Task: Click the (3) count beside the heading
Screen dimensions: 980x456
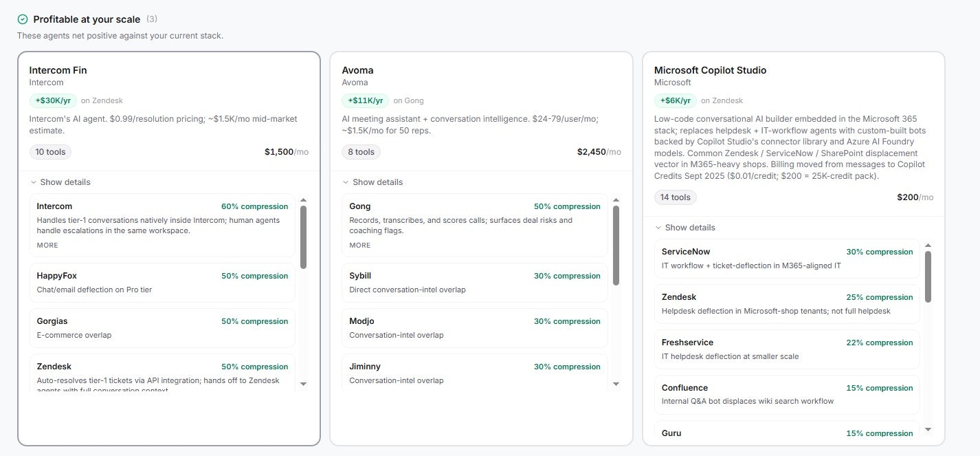Action: pyautogui.click(x=152, y=19)
